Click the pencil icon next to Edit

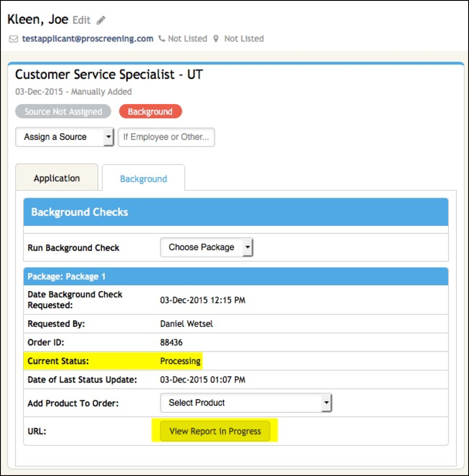click(x=101, y=20)
